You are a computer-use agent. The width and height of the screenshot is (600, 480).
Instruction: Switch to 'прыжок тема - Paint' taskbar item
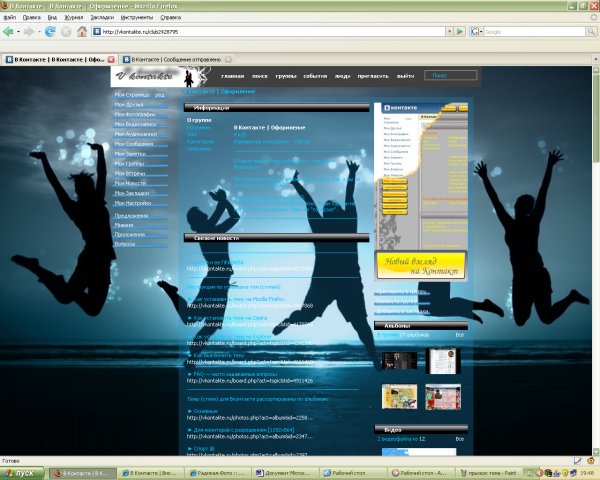491,473
